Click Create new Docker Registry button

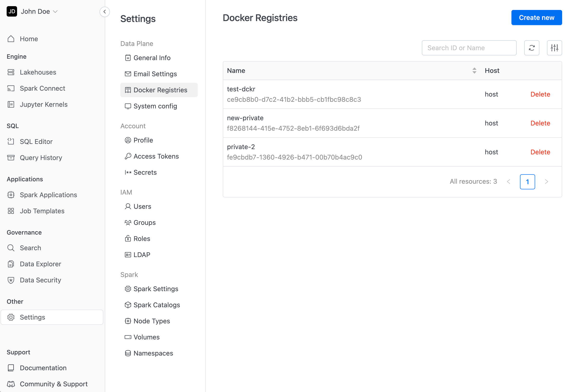[x=537, y=18]
